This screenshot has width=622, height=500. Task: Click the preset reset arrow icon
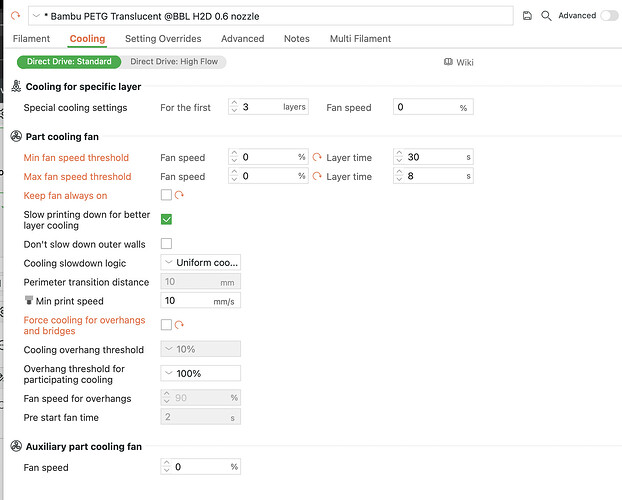(x=15, y=16)
